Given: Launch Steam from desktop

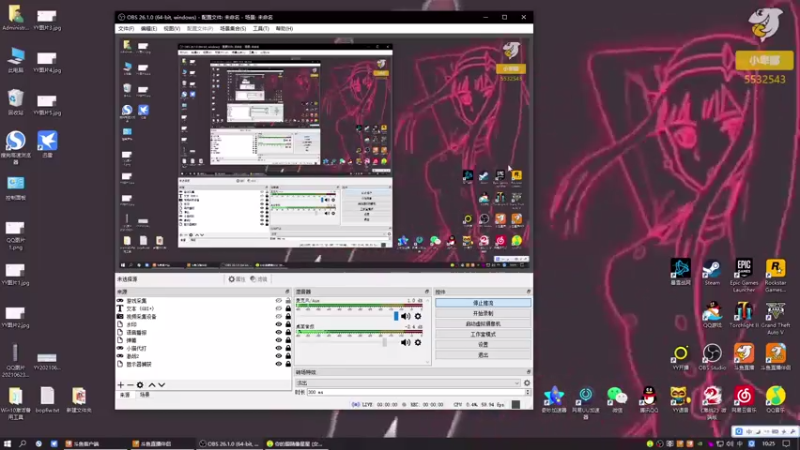Looking at the screenshot, I should point(712,273).
